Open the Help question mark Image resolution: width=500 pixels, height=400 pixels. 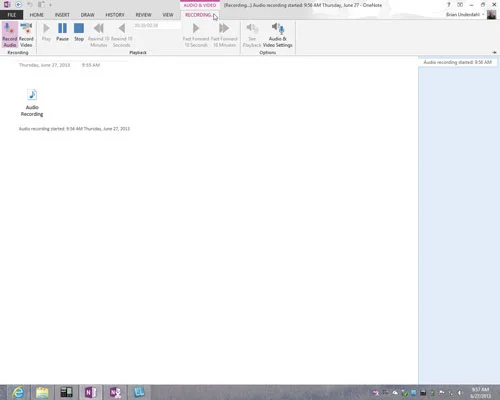point(449,5)
